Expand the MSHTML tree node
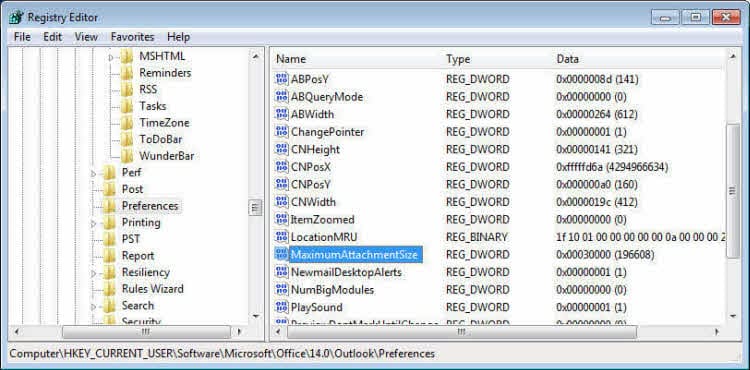Image resolution: width=750 pixels, height=370 pixels. (x=111, y=57)
